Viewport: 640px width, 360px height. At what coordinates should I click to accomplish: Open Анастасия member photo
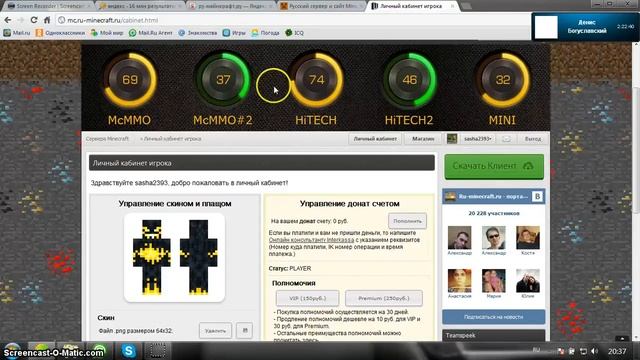(x=459, y=280)
